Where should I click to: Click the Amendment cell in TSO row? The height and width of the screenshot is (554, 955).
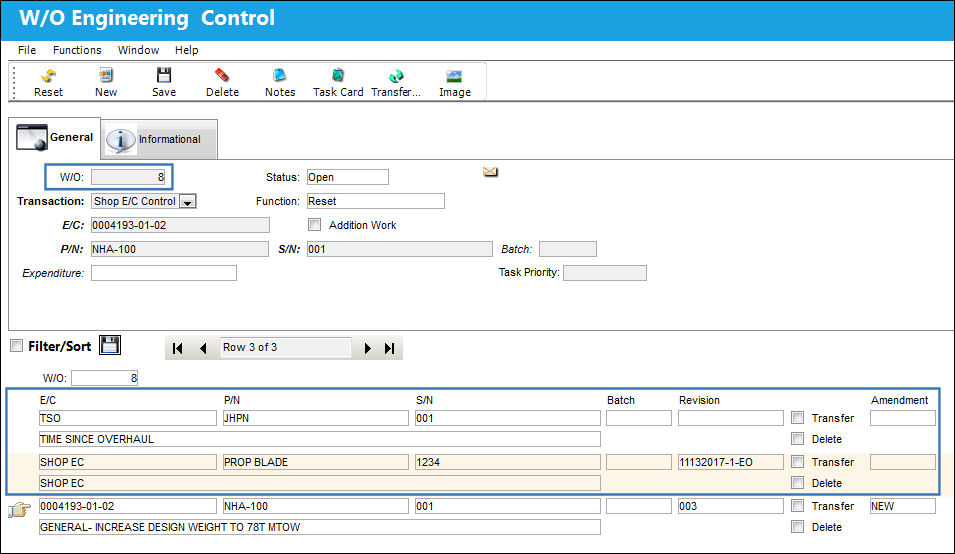click(903, 418)
